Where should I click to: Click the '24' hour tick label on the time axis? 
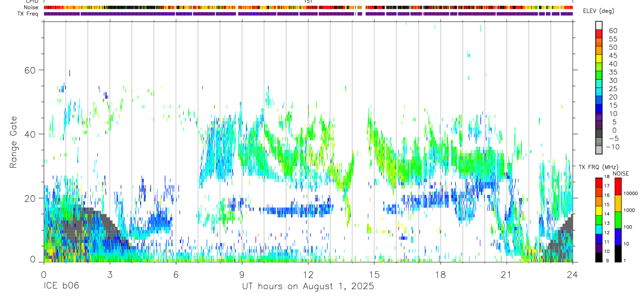click(572, 274)
